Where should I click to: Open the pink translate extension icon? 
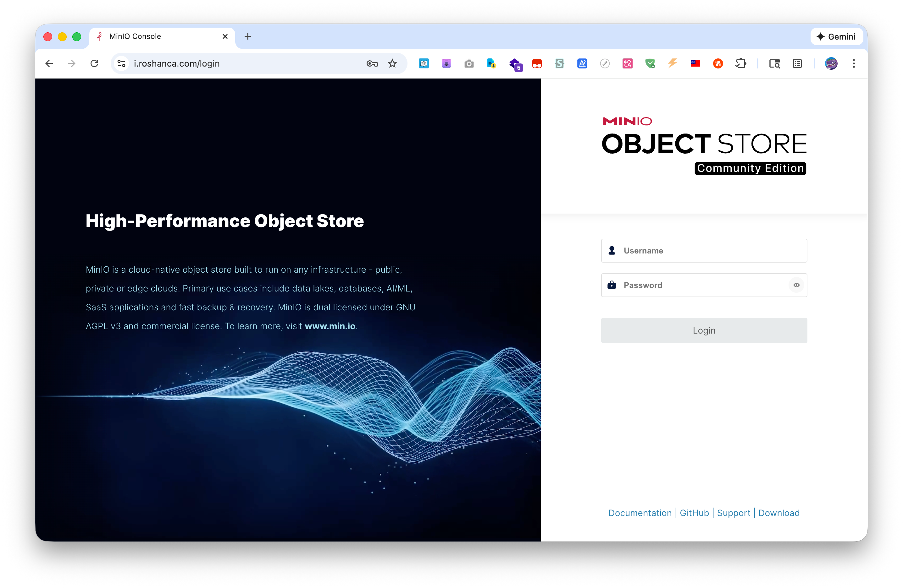click(x=627, y=64)
